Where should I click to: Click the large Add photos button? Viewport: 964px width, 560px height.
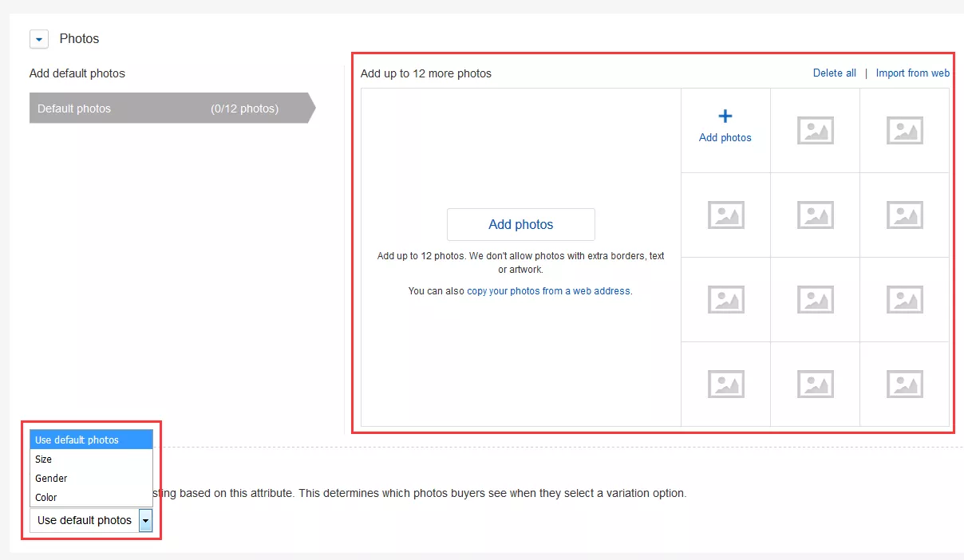tap(520, 224)
